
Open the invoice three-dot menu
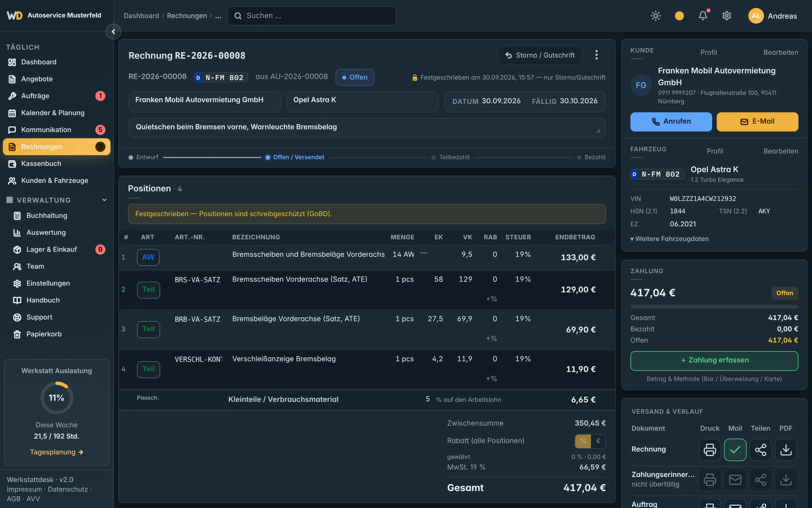click(596, 55)
